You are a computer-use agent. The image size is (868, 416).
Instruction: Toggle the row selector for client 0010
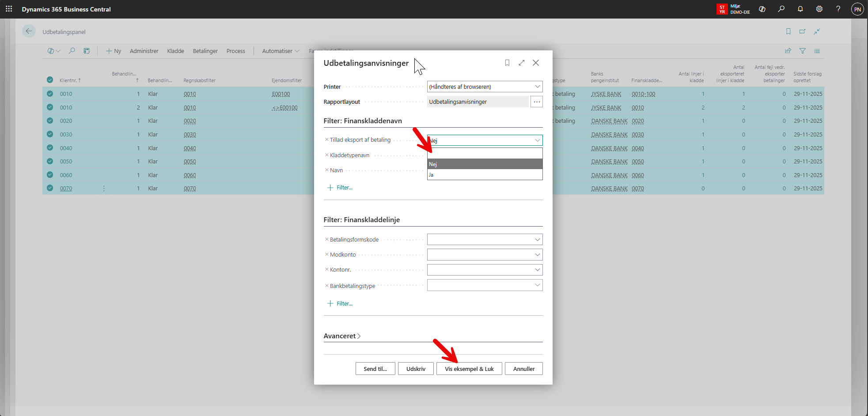pyautogui.click(x=50, y=94)
